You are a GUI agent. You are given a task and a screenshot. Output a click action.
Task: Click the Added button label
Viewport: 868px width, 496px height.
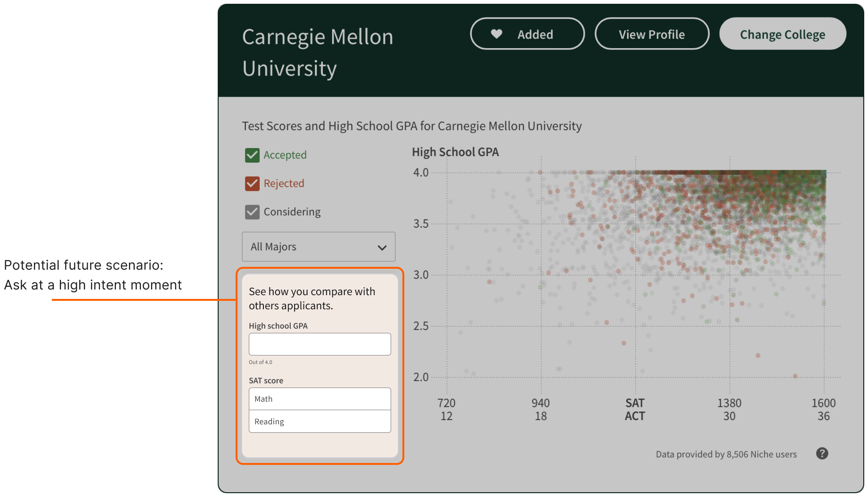(x=535, y=34)
